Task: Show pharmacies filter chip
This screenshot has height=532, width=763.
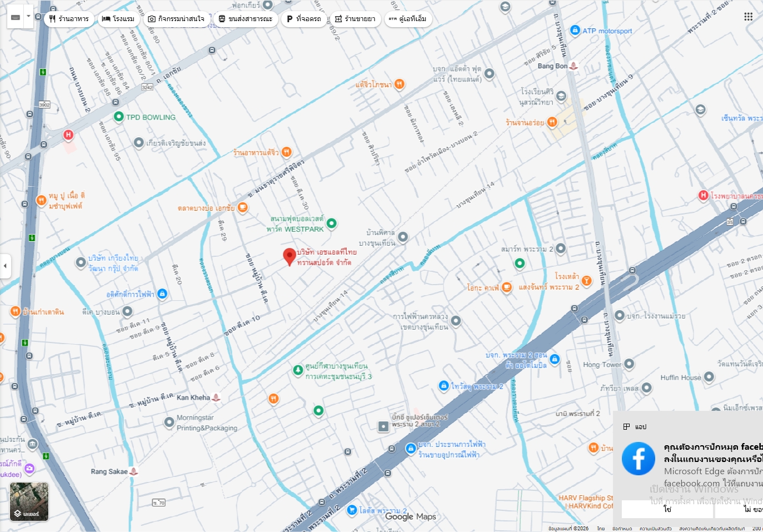Action: pos(355,19)
